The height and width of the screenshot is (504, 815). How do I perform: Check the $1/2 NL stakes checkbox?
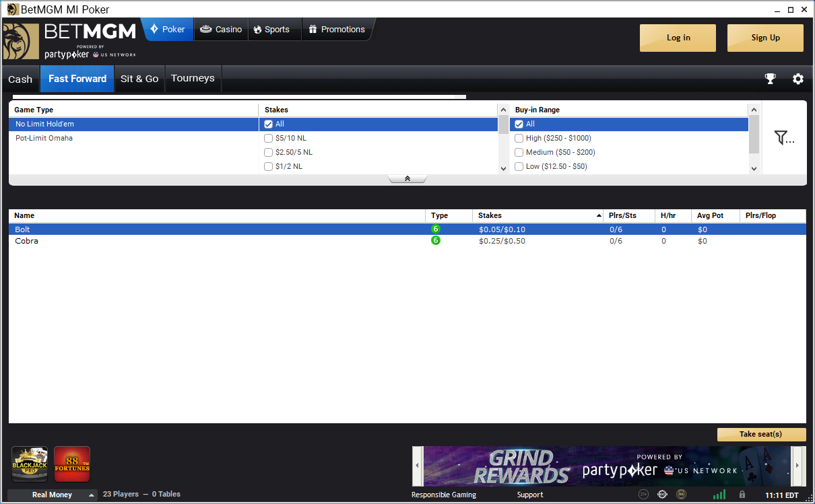click(269, 166)
